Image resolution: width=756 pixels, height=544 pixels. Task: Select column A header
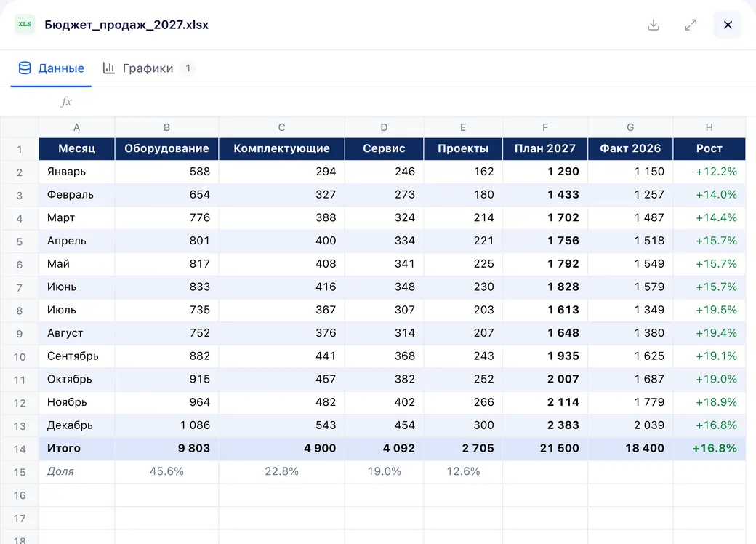(x=76, y=127)
